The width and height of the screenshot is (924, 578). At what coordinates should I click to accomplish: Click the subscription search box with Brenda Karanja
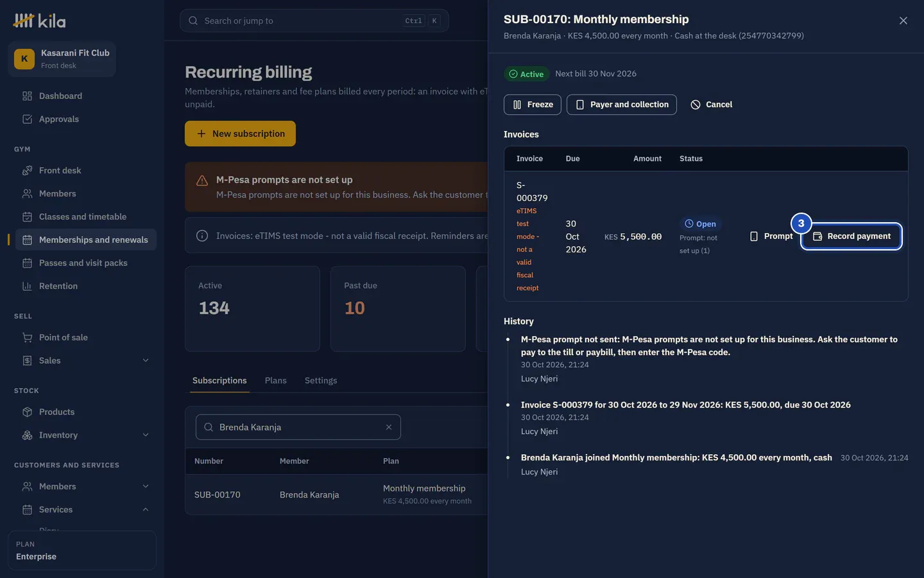tap(298, 427)
